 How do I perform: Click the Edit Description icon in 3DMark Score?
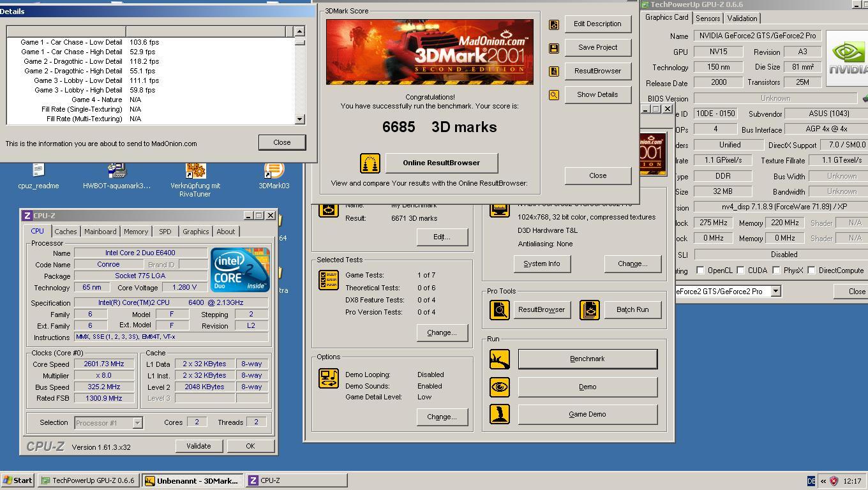(553, 24)
